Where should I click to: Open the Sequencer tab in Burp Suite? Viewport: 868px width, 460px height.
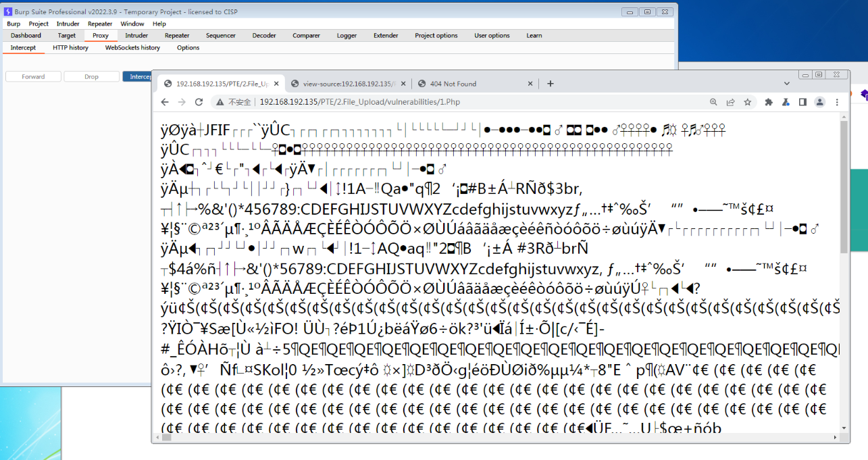coord(221,36)
